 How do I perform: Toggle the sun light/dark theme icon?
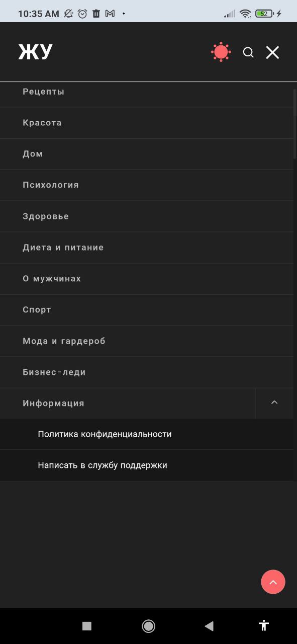(x=221, y=52)
